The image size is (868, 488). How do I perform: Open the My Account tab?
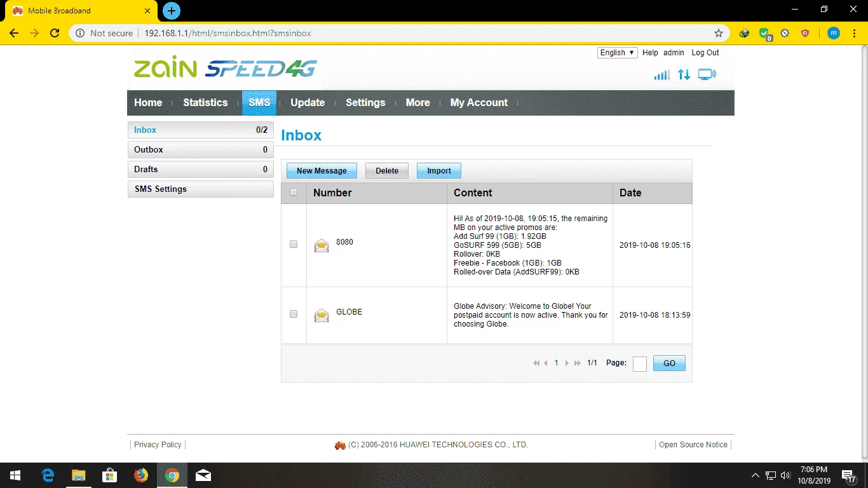pyautogui.click(x=479, y=102)
